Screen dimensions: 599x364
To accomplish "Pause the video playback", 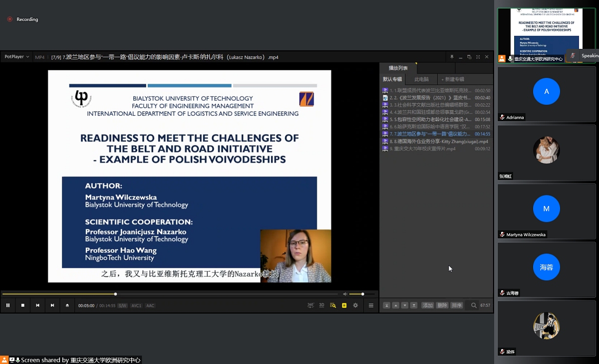I will pos(8,305).
